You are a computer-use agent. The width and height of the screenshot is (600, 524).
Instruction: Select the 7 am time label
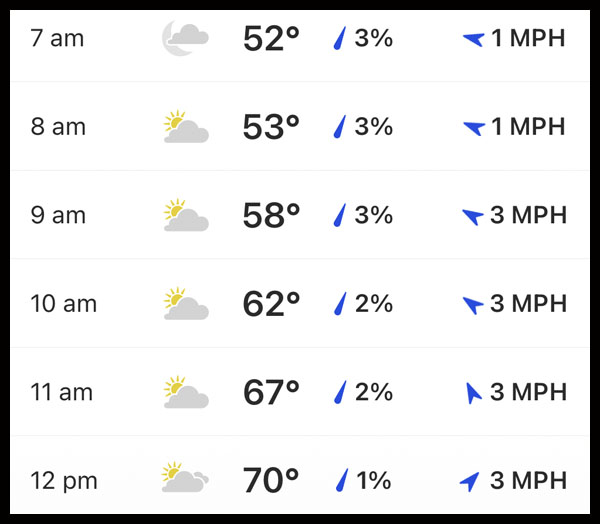[58, 39]
